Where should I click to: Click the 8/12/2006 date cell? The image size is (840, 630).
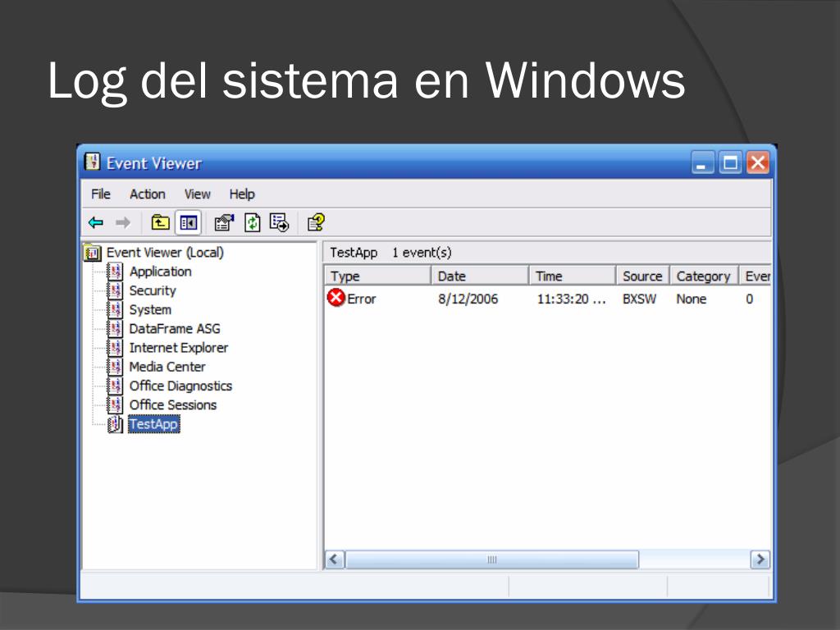pyautogui.click(x=468, y=299)
